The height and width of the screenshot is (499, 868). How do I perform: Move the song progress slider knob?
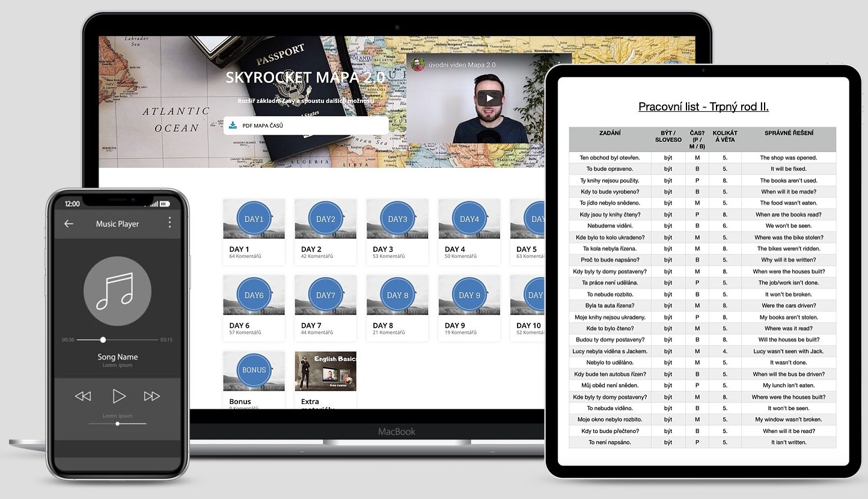[103, 340]
